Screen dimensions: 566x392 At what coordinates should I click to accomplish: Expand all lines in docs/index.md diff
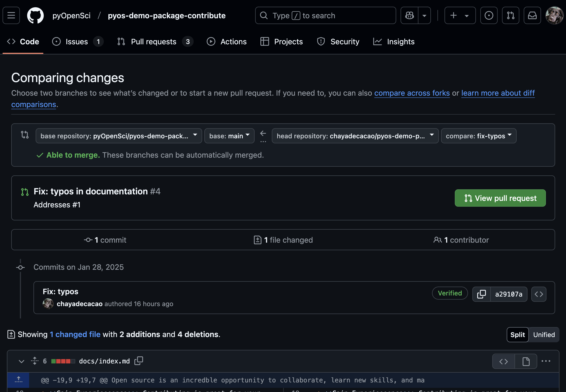35,361
